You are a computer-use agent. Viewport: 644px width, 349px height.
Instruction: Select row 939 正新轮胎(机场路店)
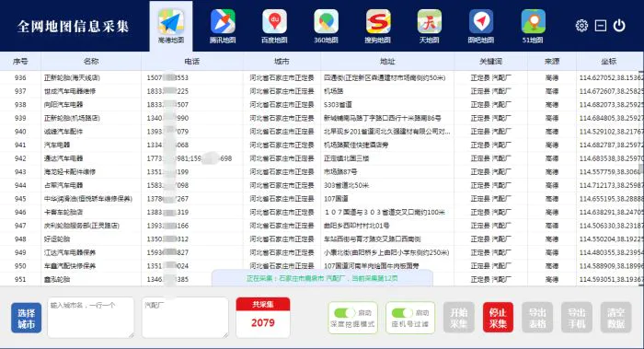coord(322,118)
